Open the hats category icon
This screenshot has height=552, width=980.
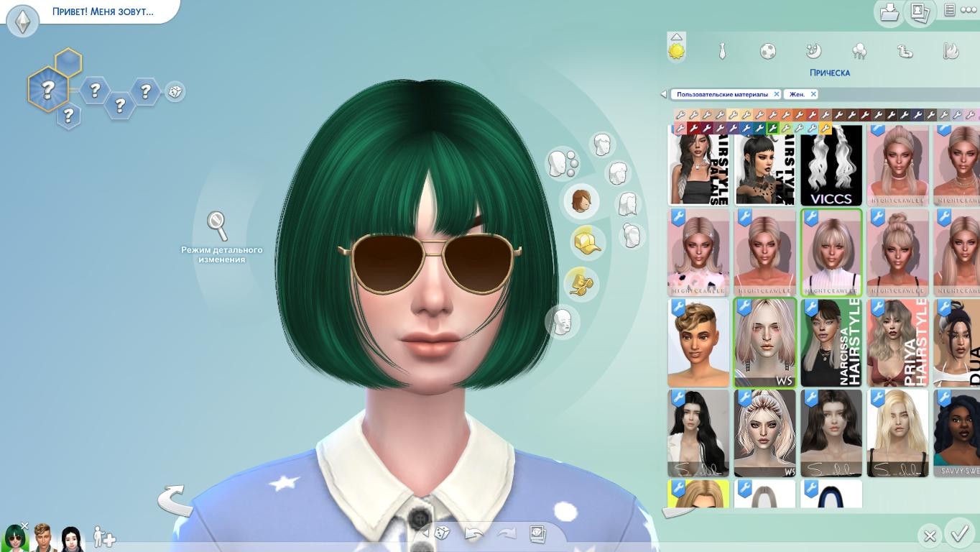point(587,241)
